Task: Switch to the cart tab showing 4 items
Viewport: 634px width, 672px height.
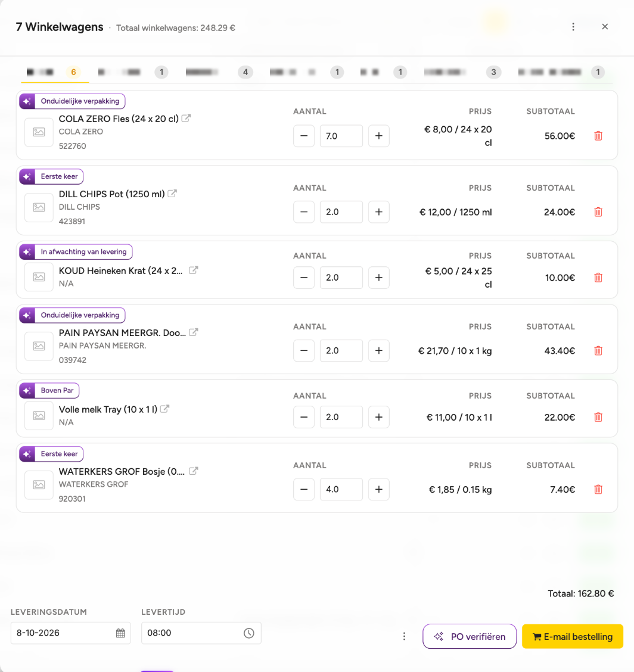Action: coord(219,72)
